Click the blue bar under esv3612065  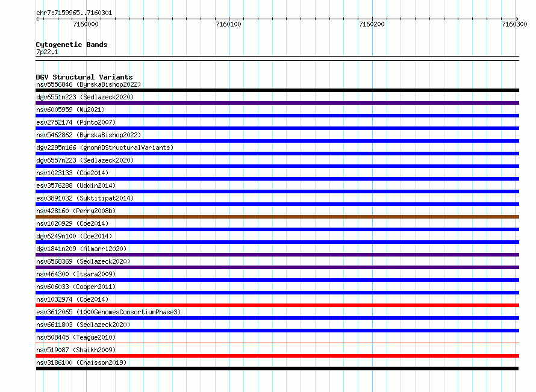tap(277, 318)
